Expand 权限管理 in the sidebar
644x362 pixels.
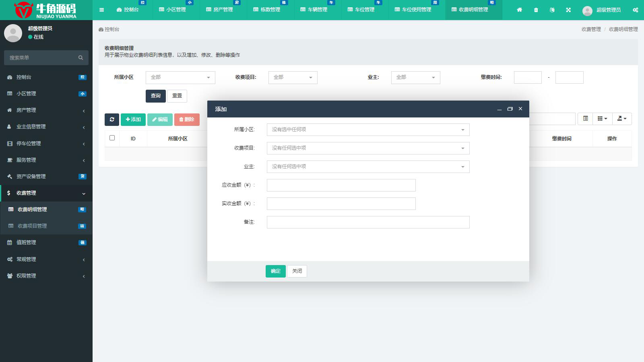[x=46, y=276]
